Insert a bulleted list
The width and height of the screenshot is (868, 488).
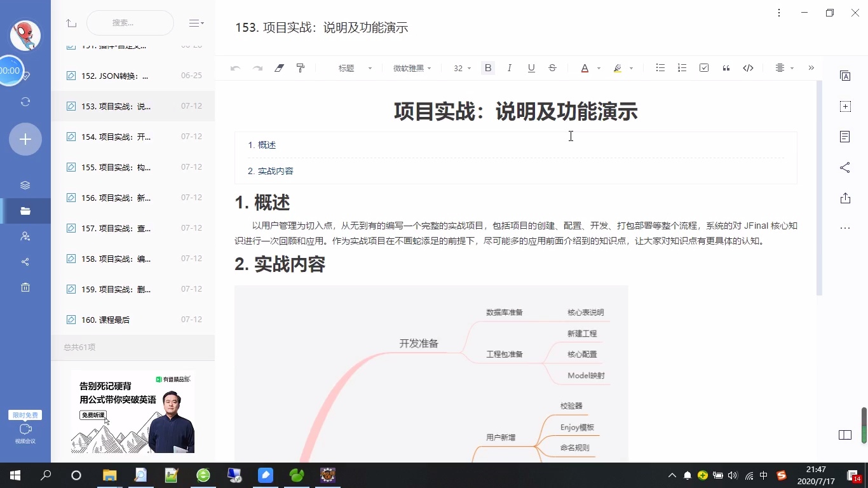point(660,68)
